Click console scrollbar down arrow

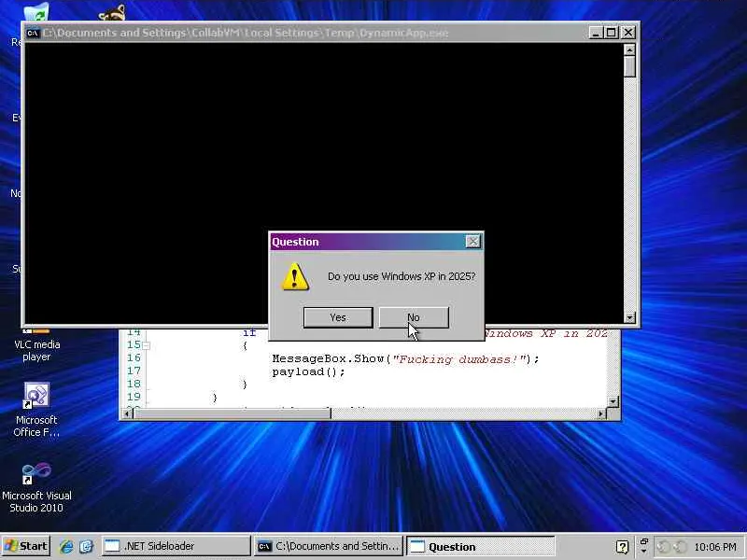[629, 317]
